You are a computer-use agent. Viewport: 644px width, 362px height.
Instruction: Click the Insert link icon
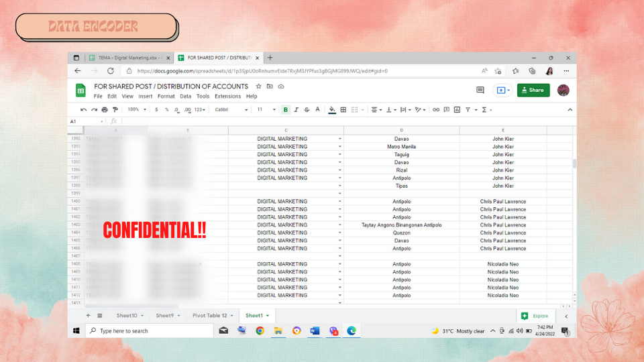point(436,109)
